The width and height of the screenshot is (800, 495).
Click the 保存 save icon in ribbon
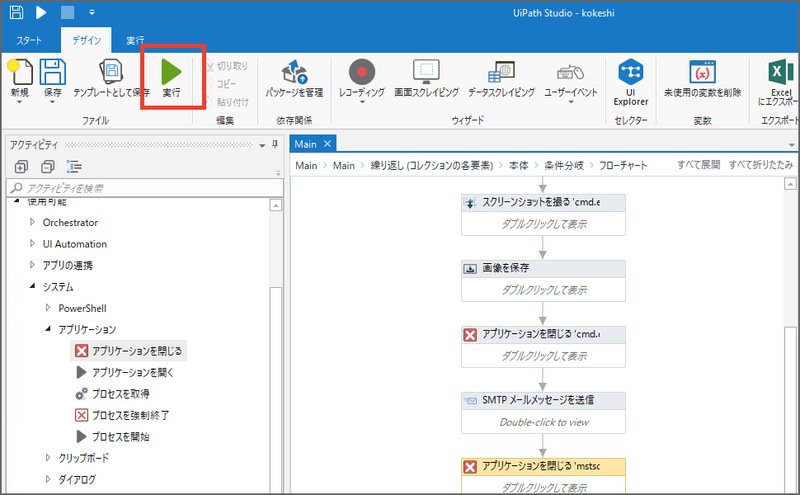[x=53, y=72]
